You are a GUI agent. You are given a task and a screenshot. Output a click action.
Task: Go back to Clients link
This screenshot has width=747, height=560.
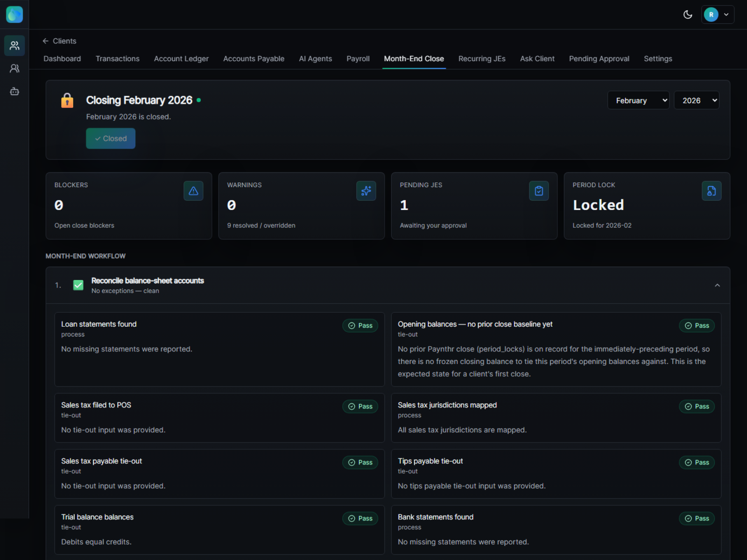tap(59, 41)
